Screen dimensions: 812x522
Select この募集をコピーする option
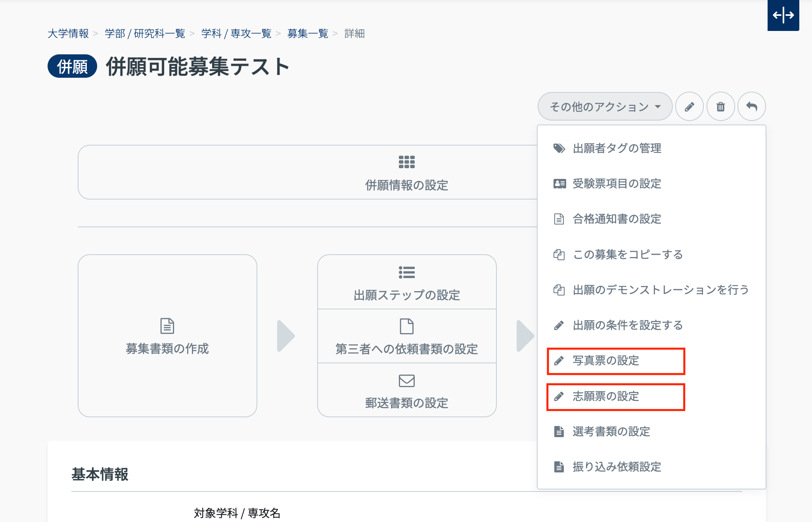coord(627,254)
